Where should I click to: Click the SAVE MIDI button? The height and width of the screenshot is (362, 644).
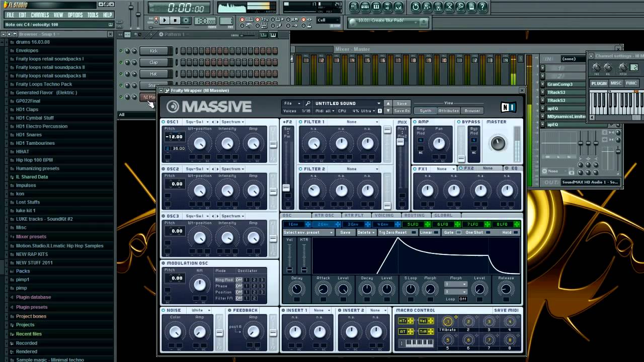[x=507, y=310]
